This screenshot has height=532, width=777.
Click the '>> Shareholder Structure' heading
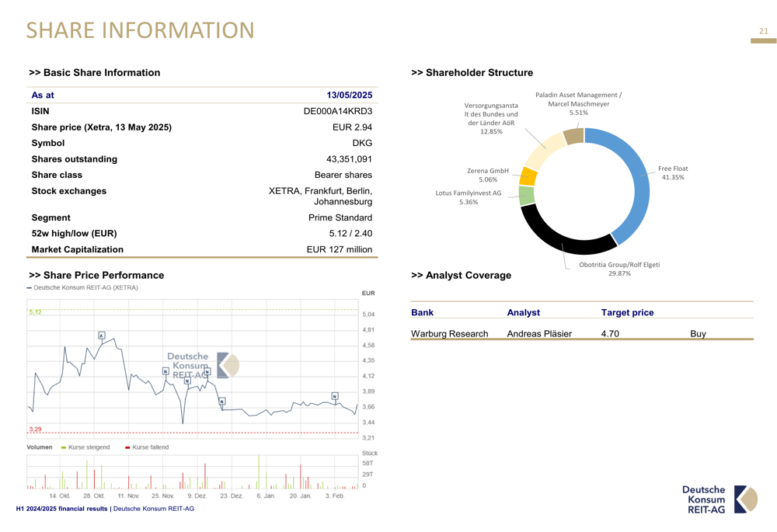[x=472, y=73]
